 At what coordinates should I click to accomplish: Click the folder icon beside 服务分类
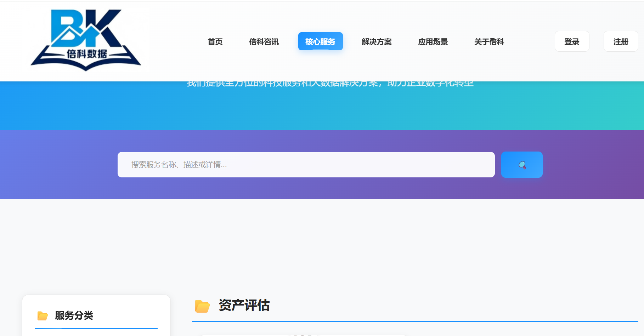click(43, 315)
